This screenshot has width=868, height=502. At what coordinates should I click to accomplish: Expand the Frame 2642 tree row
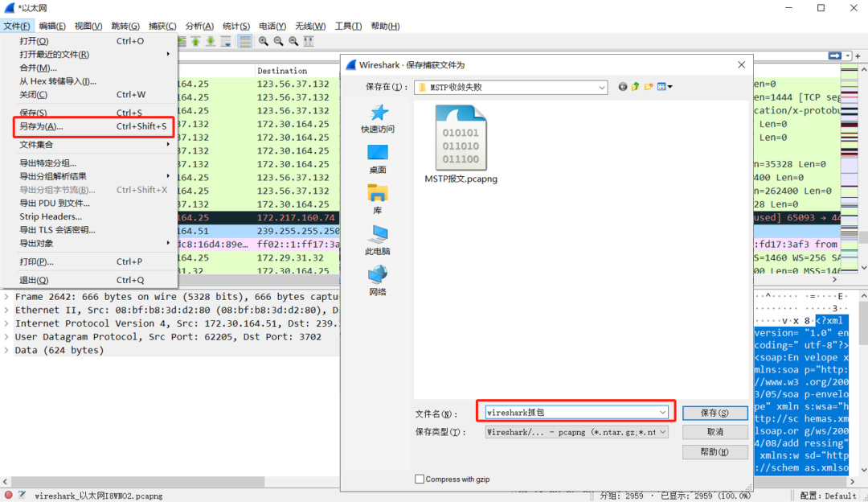click(6, 297)
